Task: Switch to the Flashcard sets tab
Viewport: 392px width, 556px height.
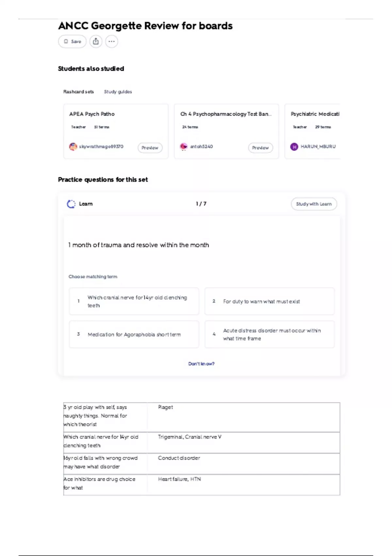Action: point(78,92)
